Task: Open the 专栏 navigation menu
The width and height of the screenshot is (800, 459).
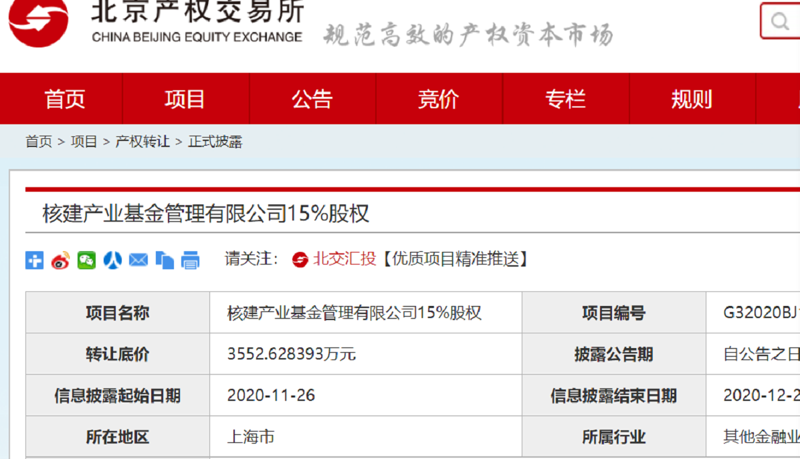Action: pos(565,99)
